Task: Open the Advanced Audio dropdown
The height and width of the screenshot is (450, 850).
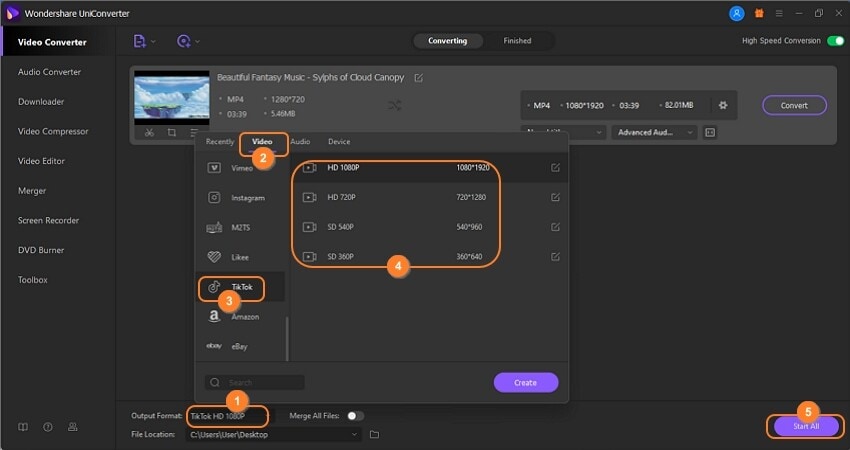Action: [x=654, y=132]
